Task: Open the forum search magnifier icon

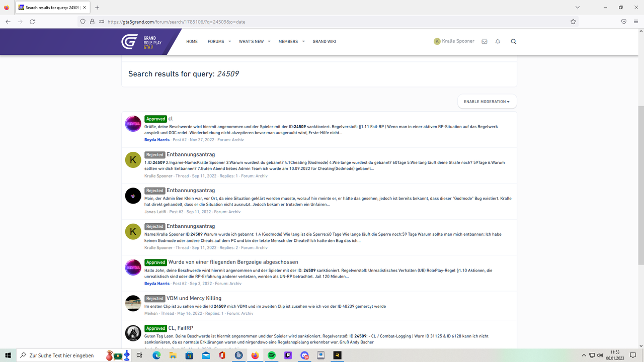Action: [514, 42]
